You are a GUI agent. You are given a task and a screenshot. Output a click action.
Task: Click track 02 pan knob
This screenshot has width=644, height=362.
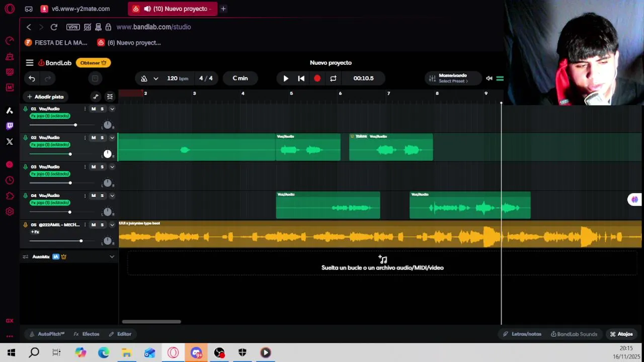[107, 154]
